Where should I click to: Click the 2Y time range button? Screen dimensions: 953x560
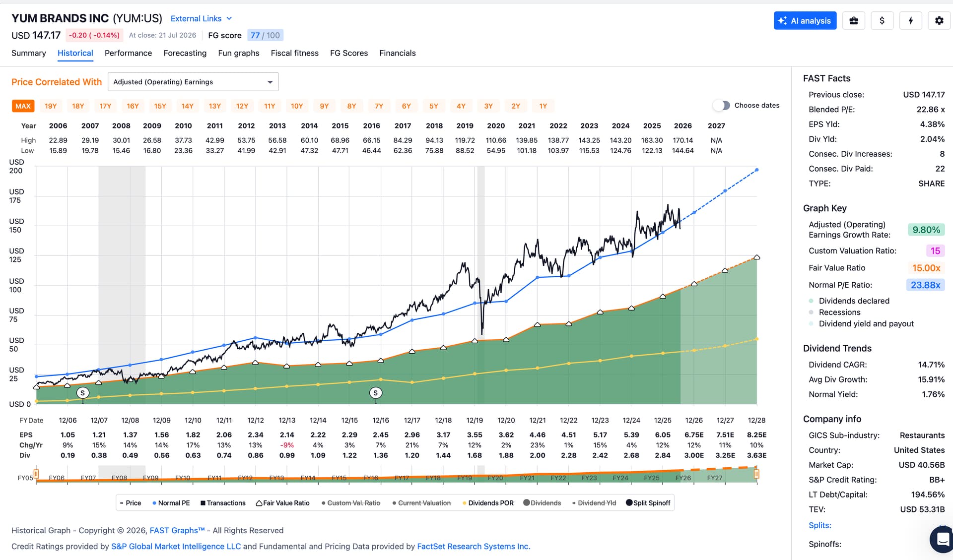(x=516, y=106)
